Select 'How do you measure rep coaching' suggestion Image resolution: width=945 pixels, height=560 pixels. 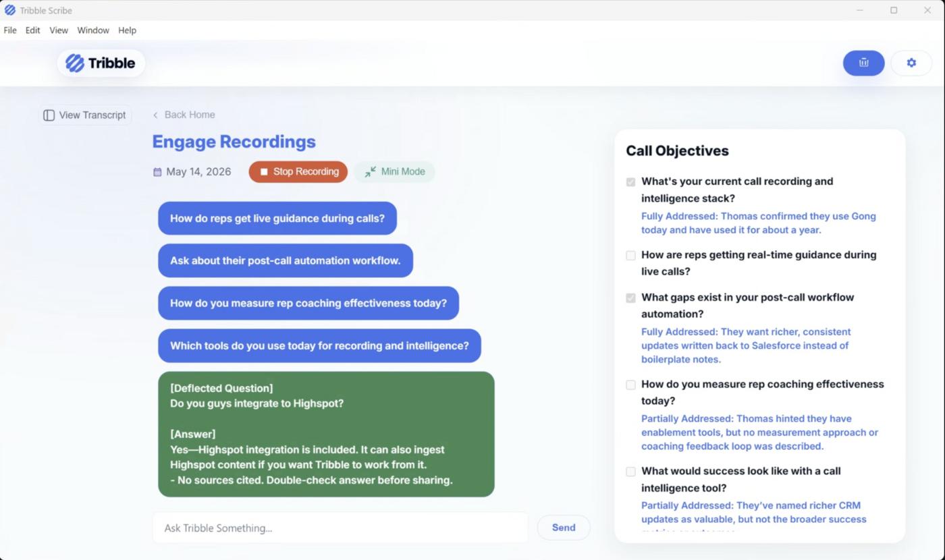point(308,303)
